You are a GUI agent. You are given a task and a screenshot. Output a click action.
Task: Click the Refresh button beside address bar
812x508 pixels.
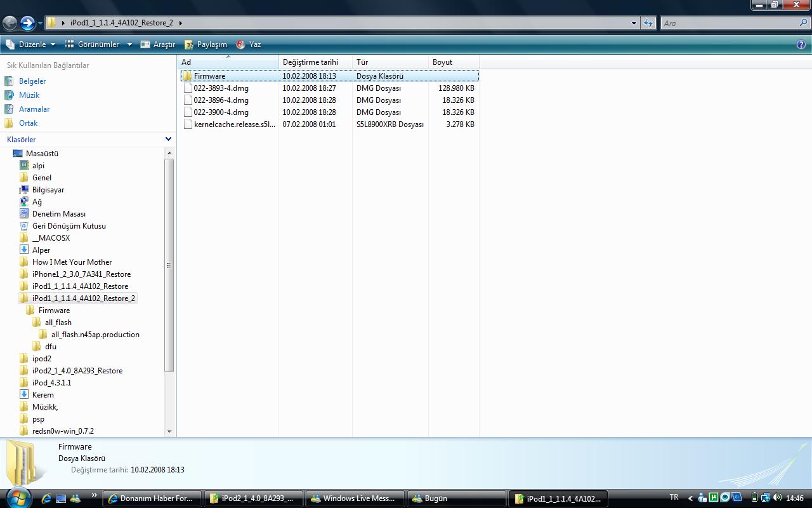click(x=648, y=23)
